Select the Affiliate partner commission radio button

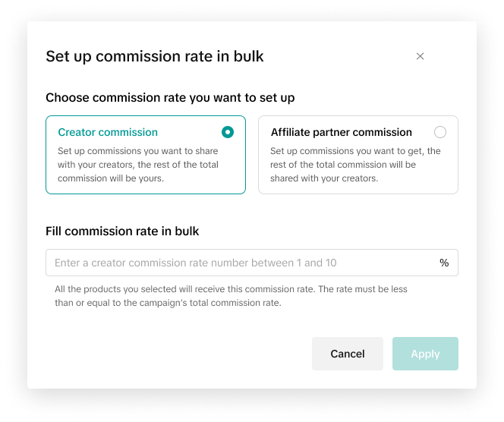tap(440, 132)
